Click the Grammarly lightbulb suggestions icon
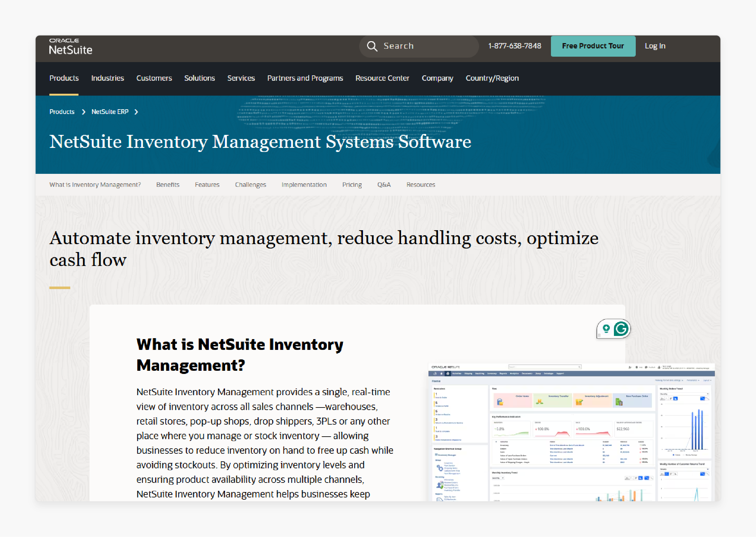The height and width of the screenshot is (537, 756). point(606,328)
